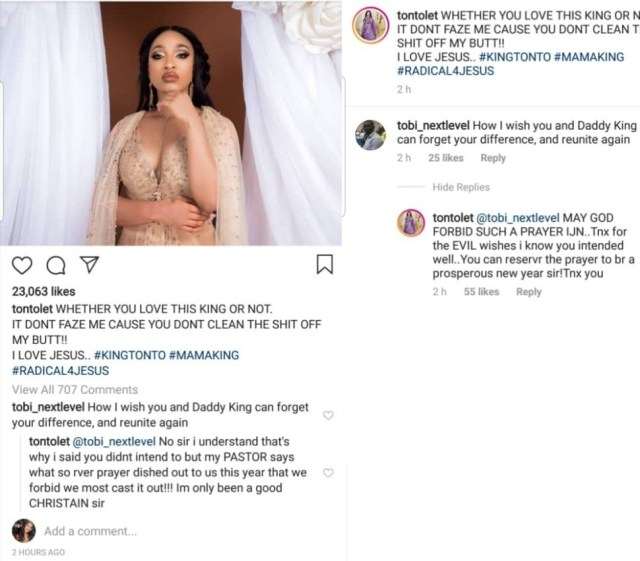Image resolution: width=640 pixels, height=561 pixels.
Task: Share post with paper plane icon
Action: (89, 265)
